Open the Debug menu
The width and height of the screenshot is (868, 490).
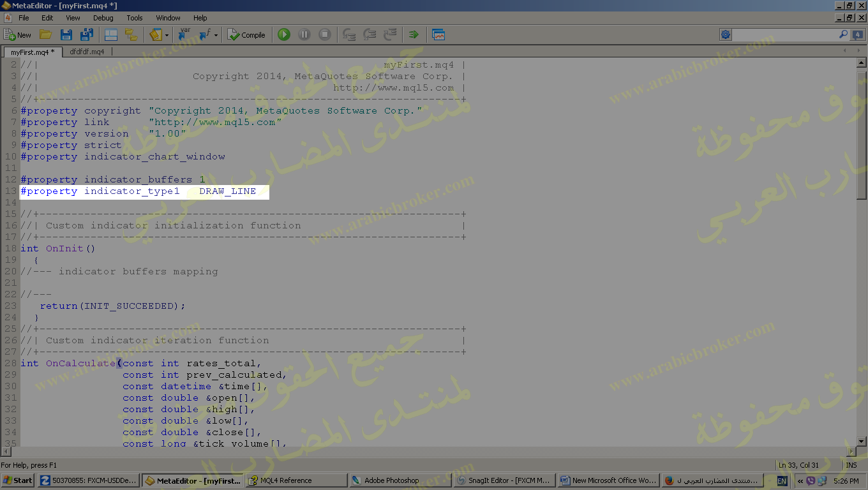pyautogui.click(x=103, y=18)
